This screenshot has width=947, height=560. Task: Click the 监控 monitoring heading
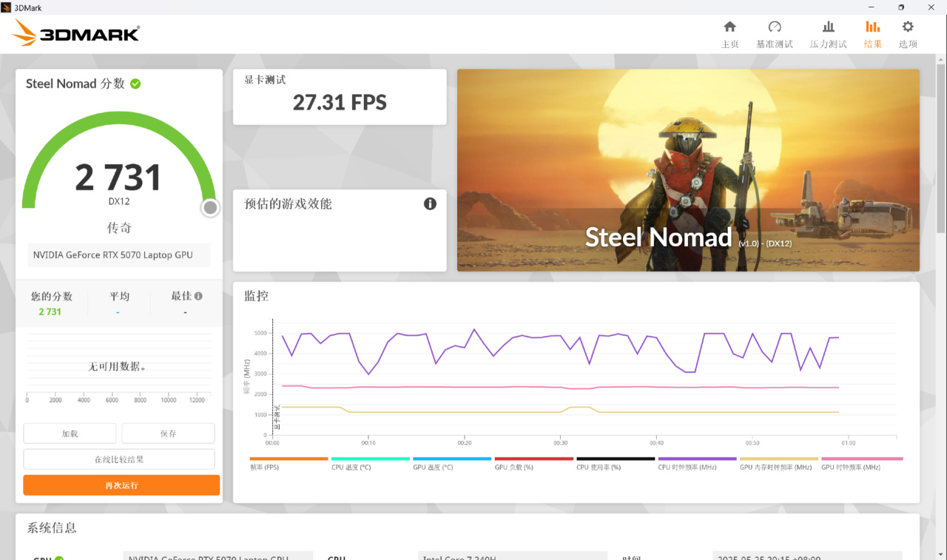tap(257, 296)
